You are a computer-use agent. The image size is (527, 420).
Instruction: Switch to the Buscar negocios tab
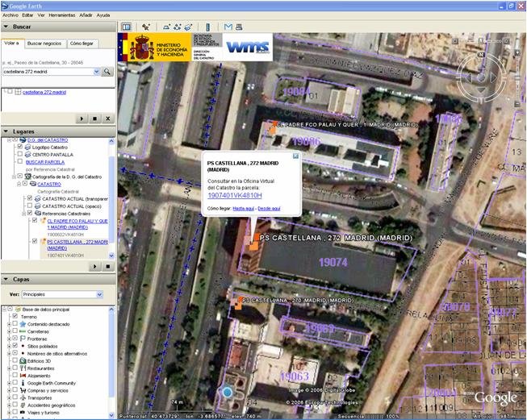tap(44, 44)
